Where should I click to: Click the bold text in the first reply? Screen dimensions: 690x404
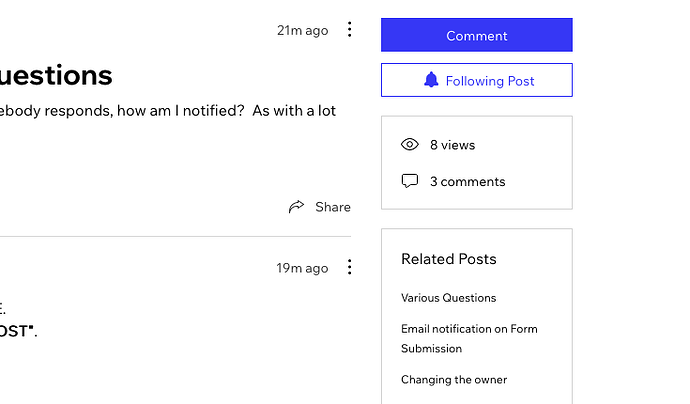(13, 331)
